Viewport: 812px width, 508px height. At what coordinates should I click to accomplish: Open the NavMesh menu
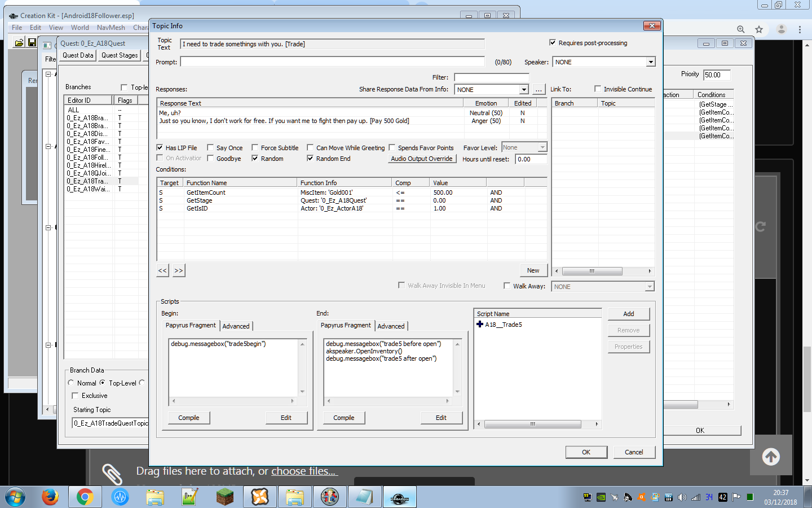tap(111, 27)
